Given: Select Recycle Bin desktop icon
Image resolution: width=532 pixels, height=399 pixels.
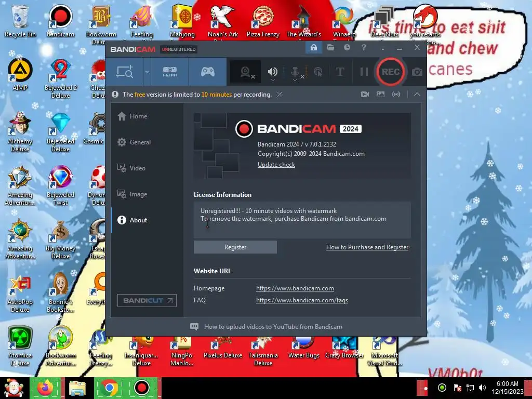Looking at the screenshot, I should point(20,21).
